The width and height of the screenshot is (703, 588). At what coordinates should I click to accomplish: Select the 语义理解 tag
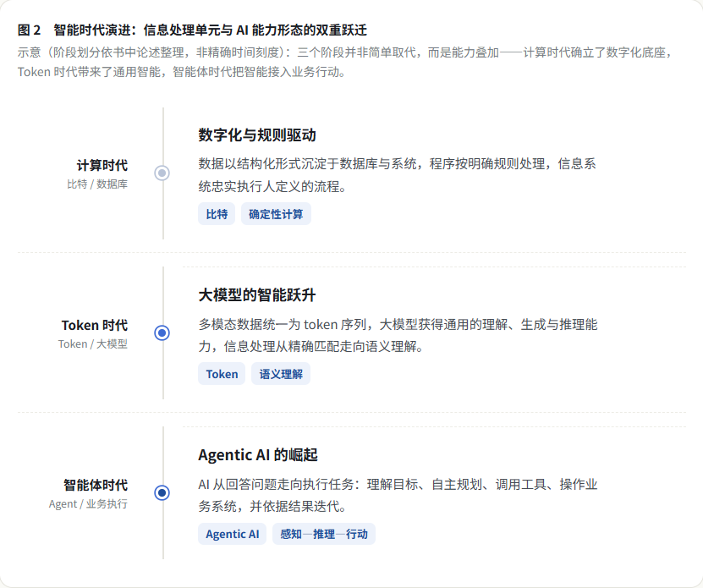tap(281, 374)
